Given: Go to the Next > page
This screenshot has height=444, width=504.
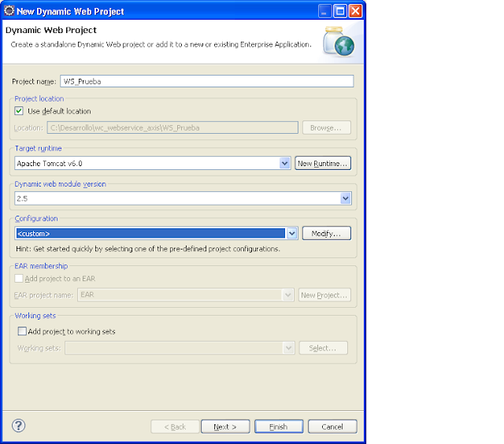Looking at the screenshot, I should tap(225, 427).
